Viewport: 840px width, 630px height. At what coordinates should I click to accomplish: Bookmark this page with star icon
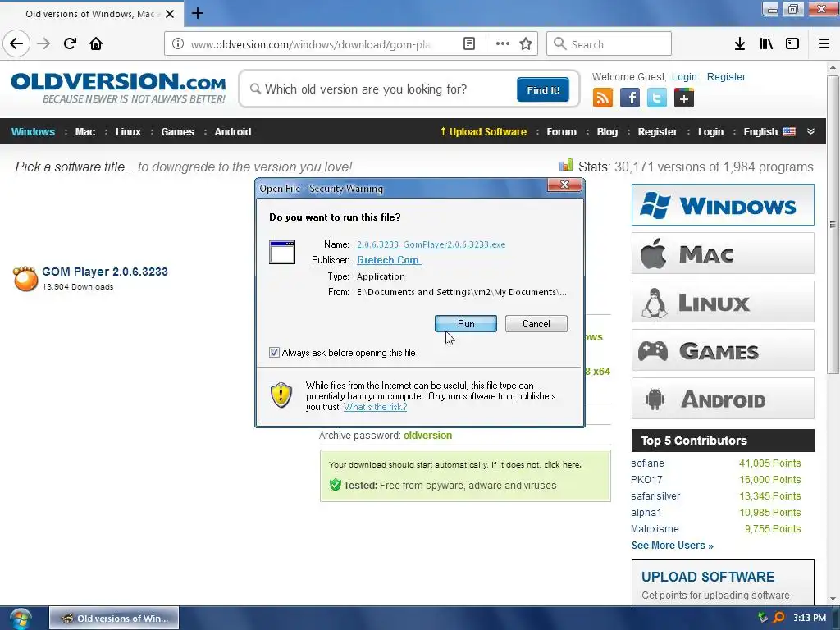526,44
